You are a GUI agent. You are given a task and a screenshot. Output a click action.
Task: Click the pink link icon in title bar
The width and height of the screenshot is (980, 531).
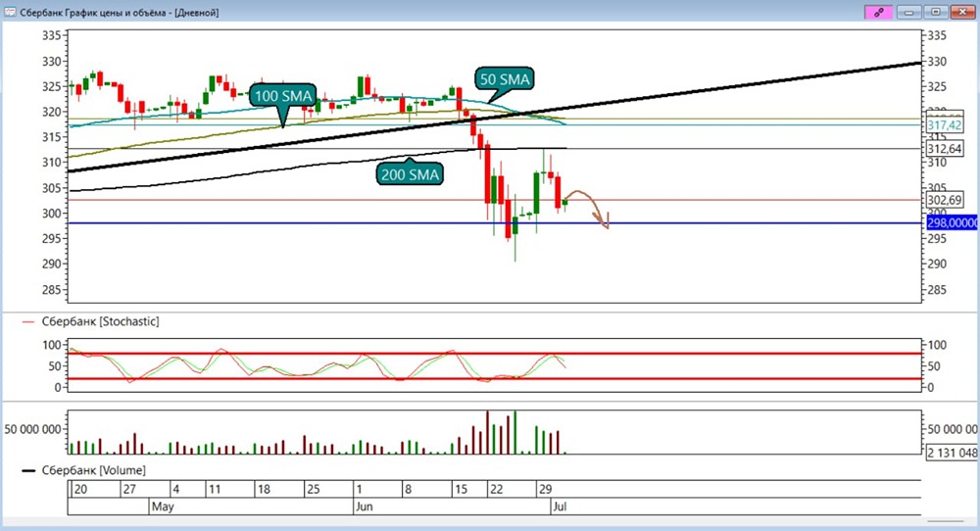(879, 12)
